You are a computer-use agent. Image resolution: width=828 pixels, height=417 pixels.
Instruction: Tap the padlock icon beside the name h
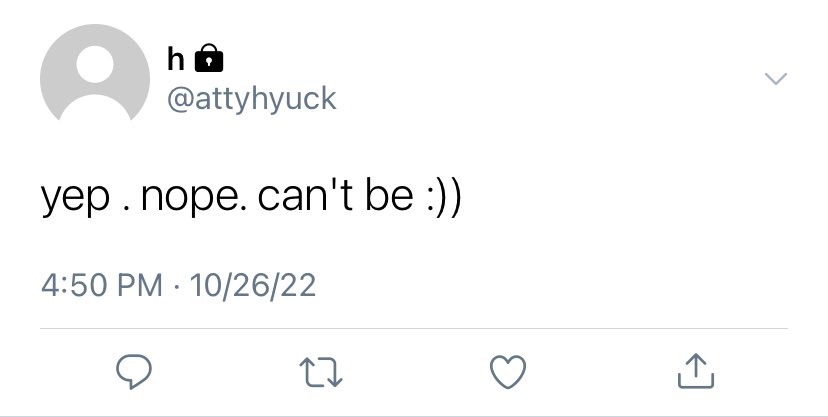tap(209, 58)
